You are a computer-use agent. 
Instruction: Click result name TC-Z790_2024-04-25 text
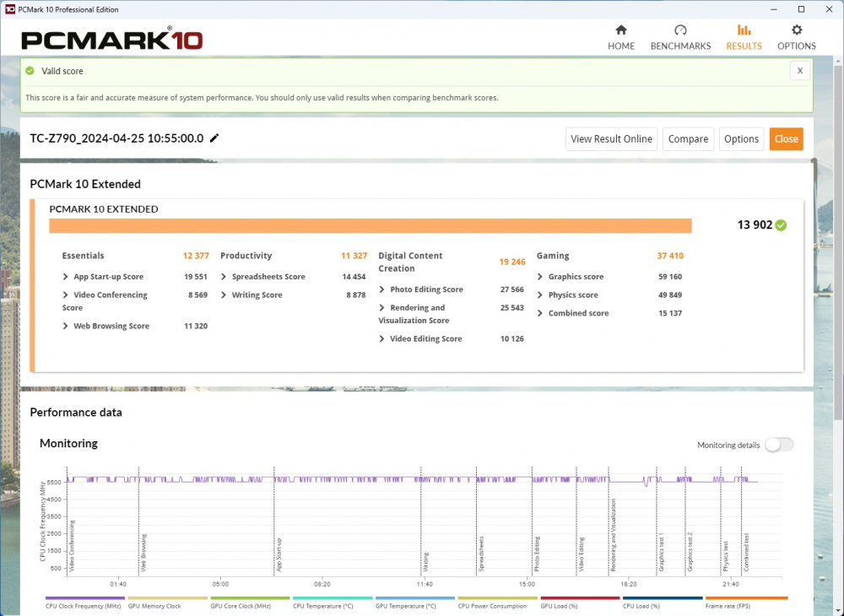coord(116,138)
